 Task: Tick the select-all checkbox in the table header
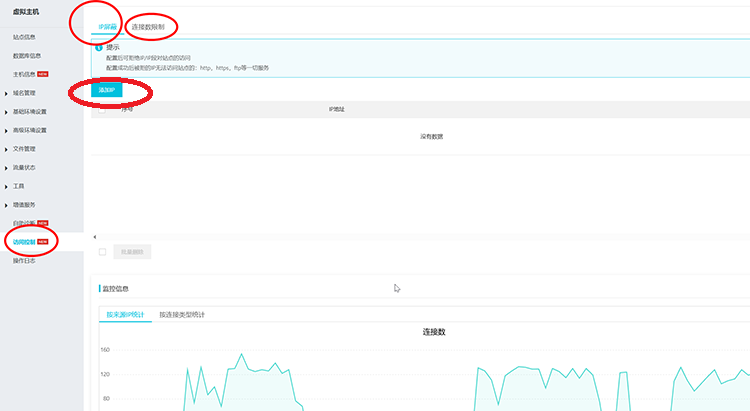coord(101,109)
